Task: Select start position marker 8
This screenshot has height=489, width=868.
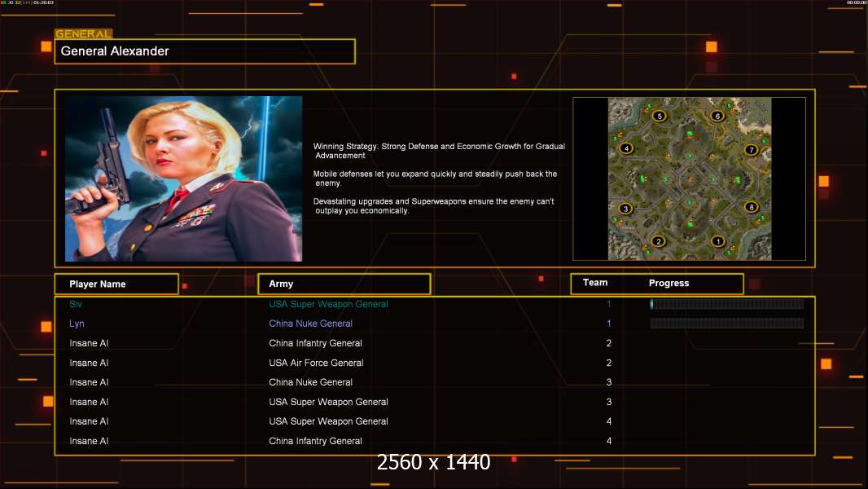Action: click(x=752, y=207)
